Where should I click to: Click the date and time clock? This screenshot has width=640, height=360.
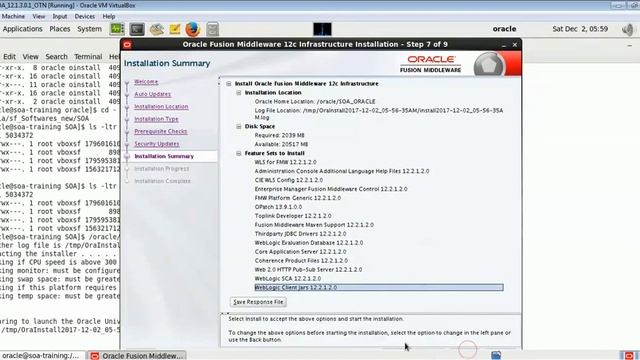point(580,29)
